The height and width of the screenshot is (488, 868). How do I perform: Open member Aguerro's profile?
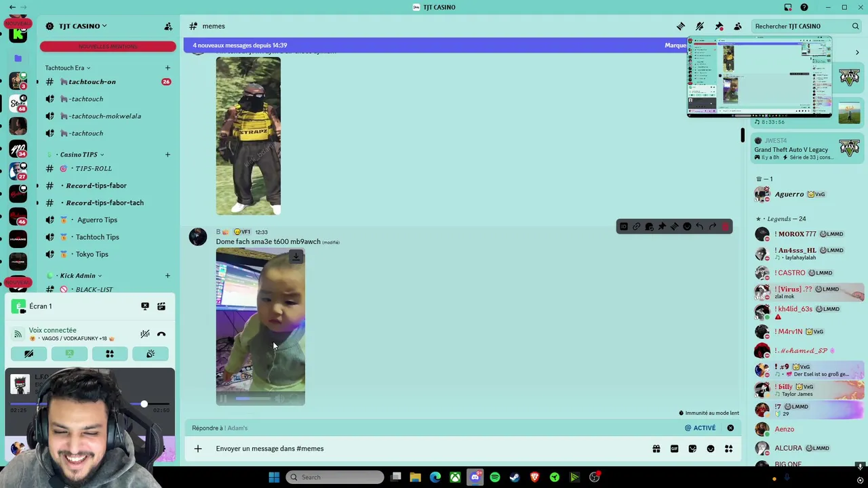pyautogui.click(x=807, y=194)
